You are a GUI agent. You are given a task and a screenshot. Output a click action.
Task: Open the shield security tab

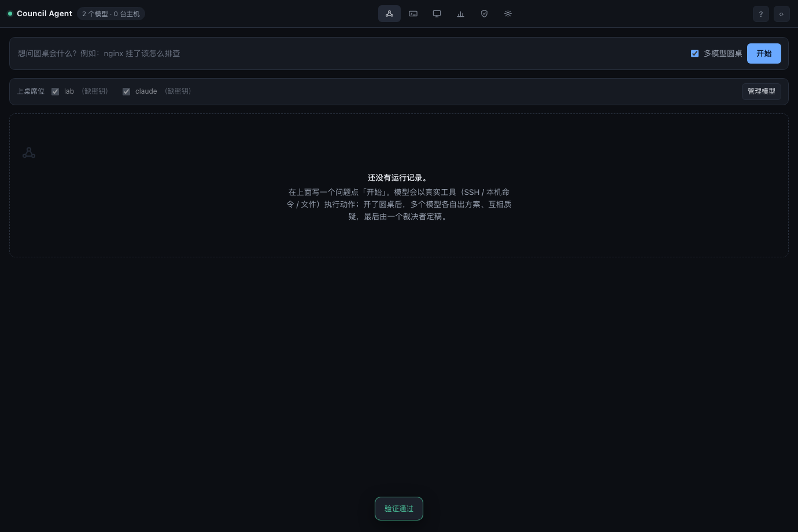[484, 14]
